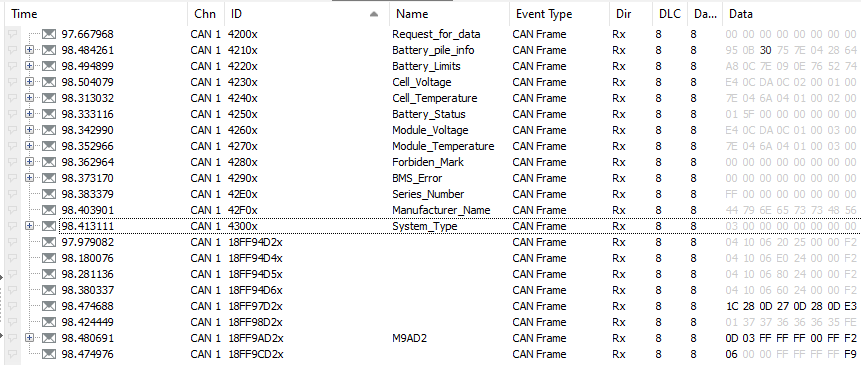Click ID 18FF98D2x cell
Viewport: 865px width, 365px height.
pyautogui.click(x=255, y=322)
